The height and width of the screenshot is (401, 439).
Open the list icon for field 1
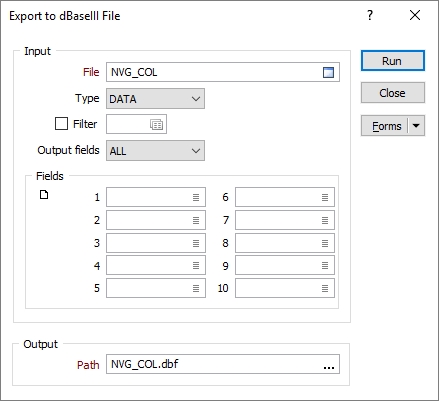pos(196,197)
